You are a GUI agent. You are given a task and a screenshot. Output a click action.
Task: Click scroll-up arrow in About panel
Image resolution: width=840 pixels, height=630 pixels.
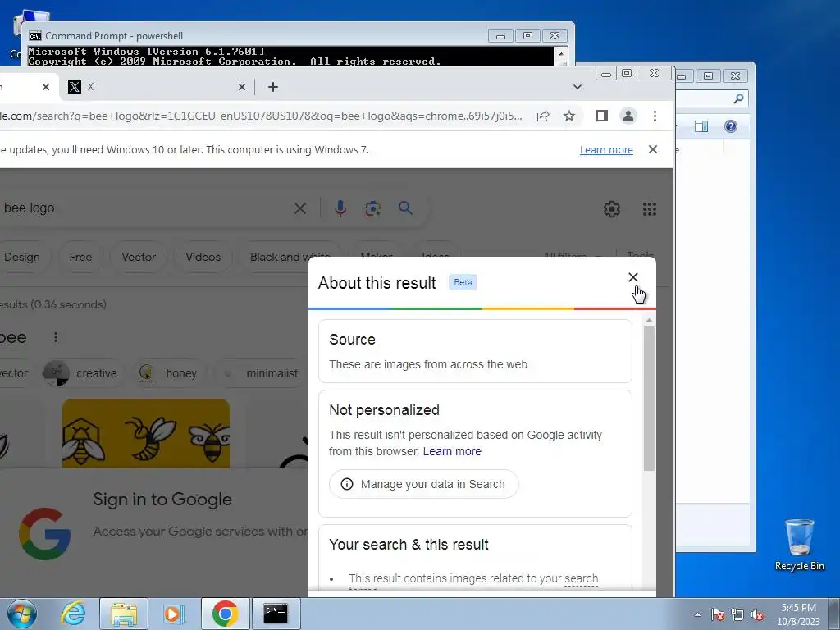click(649, 321)
